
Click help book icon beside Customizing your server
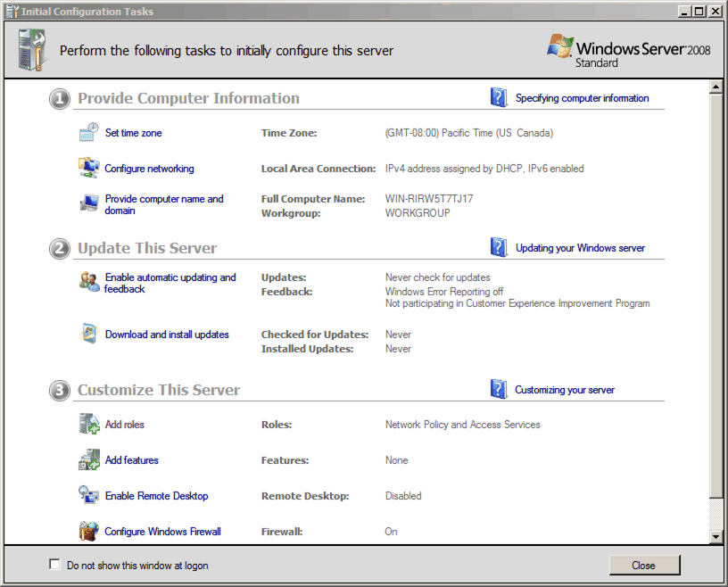coord(499,389)
